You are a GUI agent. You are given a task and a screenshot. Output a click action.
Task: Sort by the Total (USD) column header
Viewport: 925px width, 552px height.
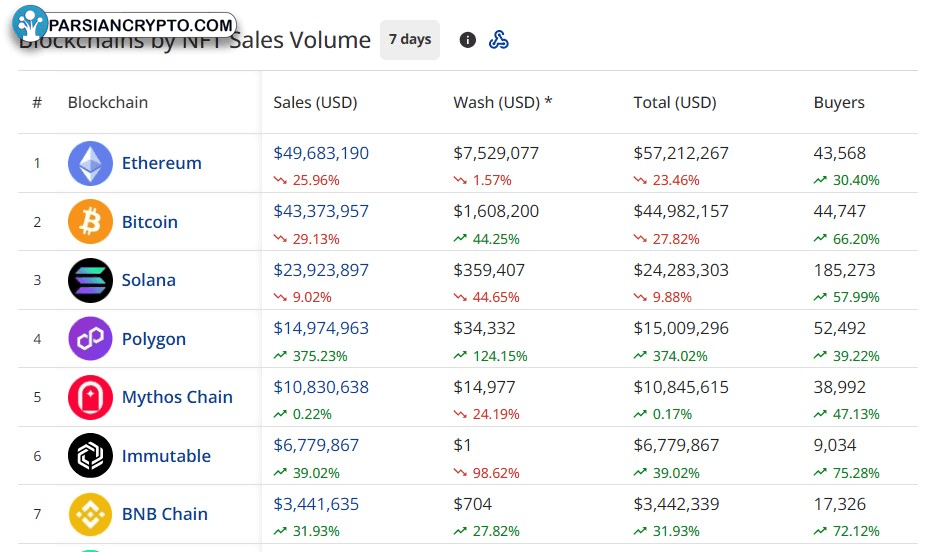[675, 103]
